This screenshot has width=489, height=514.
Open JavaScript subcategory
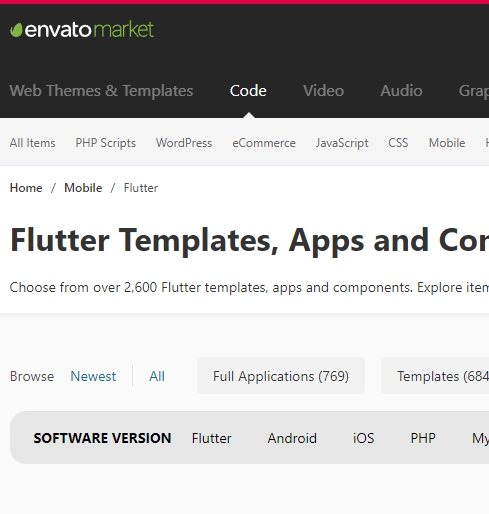342,143
